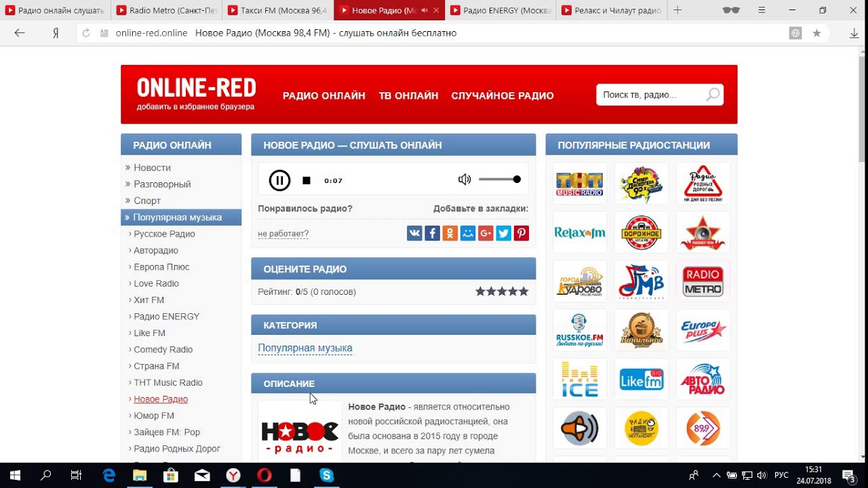Image resolution: width=868 pixels, height=488 pixels.
Task: Click the search magnifier icon
Action: click(713, 95)
